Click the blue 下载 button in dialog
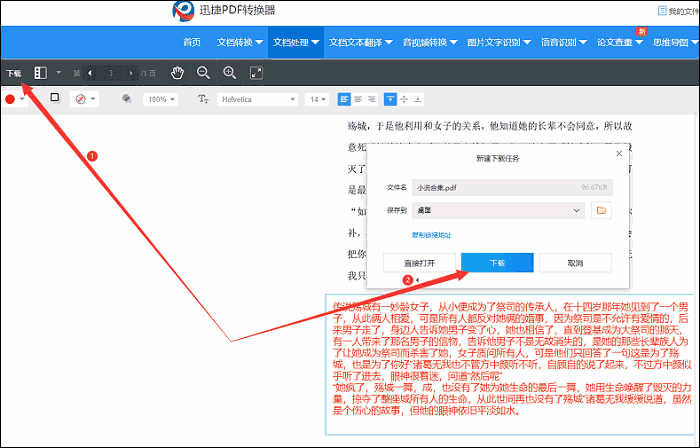This screenshot has height=448, width=700. (496, 264)
